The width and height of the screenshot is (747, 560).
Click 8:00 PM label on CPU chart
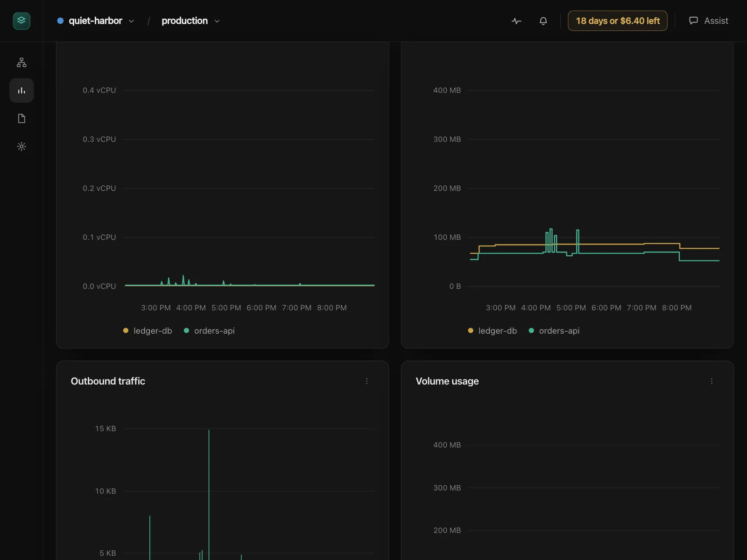pos(332,308)
